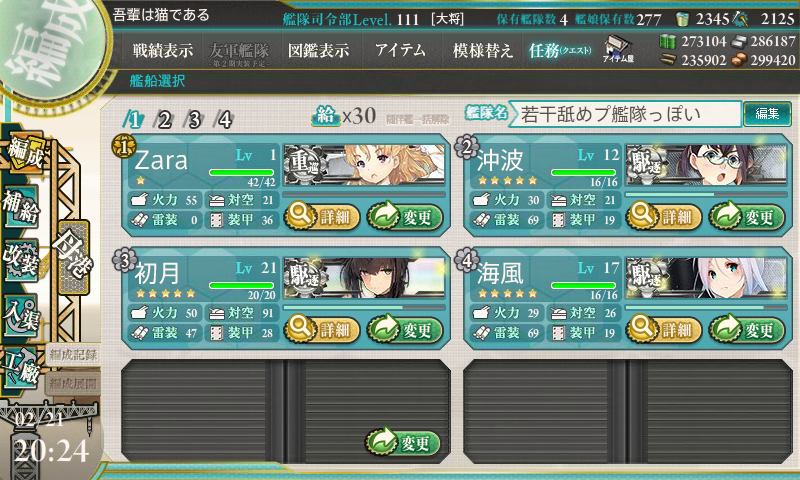Switch to fleet tab 2
800x480 pixels.
[x=164, y=120]
